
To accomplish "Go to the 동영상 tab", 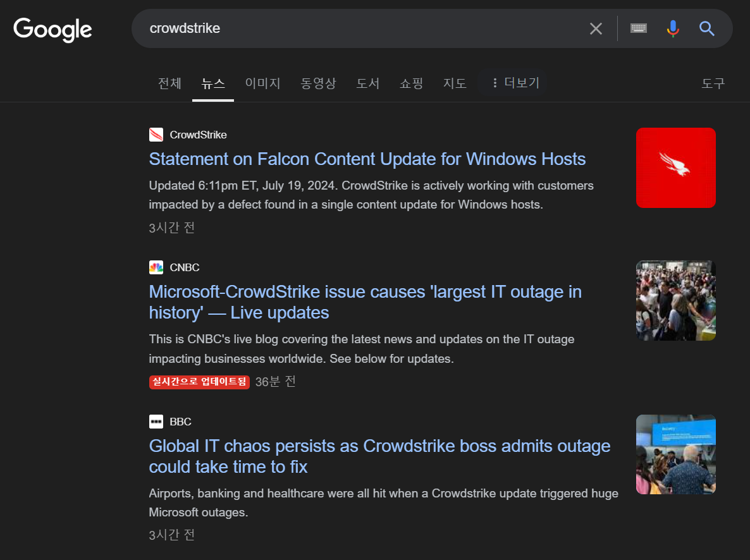I will click(x=318, y=83).
